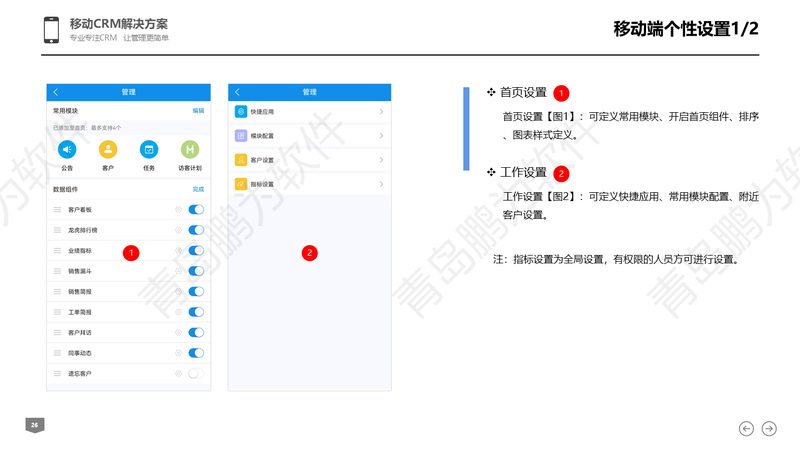The image size is (800, 450).
Task: Click the slide title 移动端个性设置1/2
Action: coord(686,29)
